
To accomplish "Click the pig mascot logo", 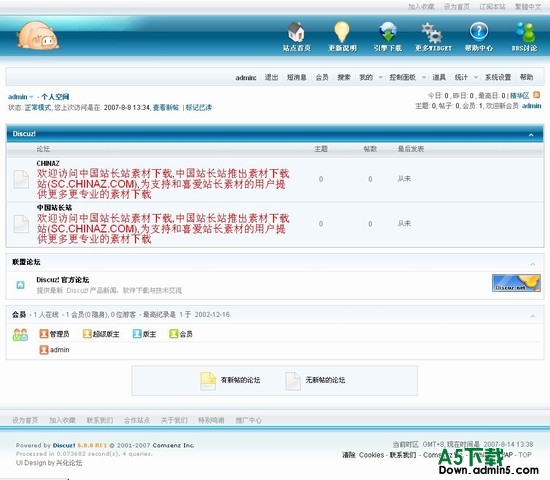I will (x=38, y=35).
